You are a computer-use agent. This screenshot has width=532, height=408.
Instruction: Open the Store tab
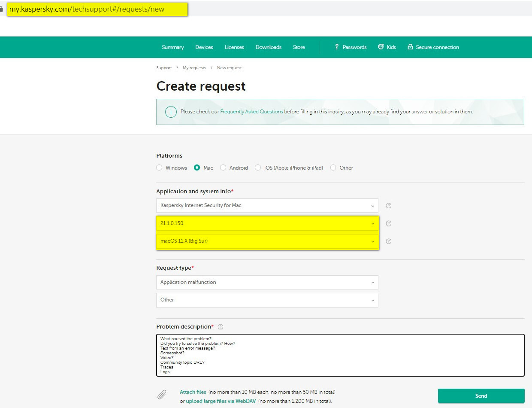pos(299,47)
